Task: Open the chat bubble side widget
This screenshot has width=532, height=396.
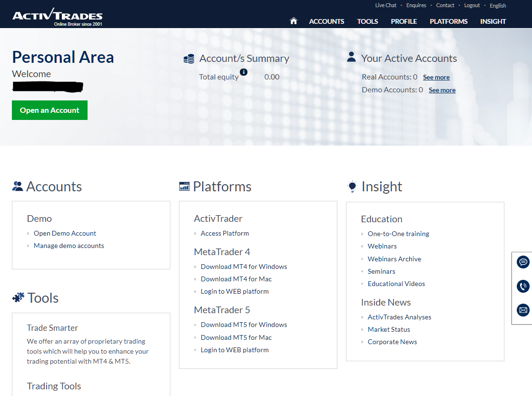Action: coord(523,262)
